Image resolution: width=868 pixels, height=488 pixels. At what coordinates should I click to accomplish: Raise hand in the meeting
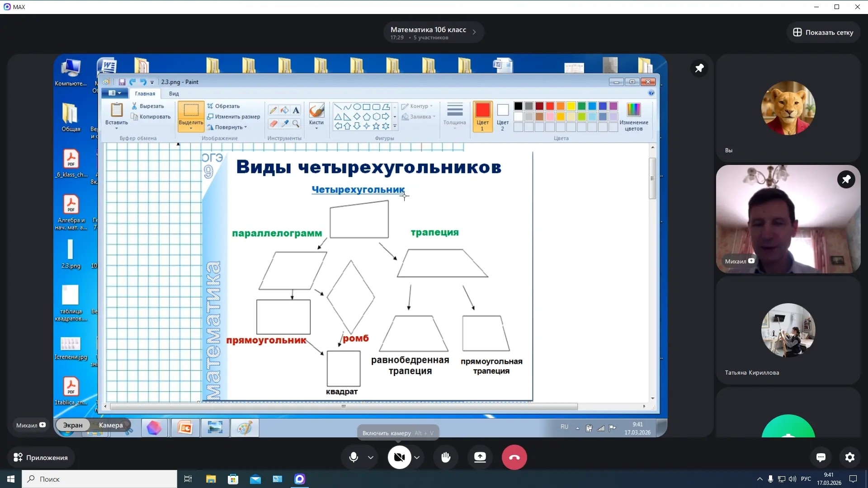coord(446,457)
